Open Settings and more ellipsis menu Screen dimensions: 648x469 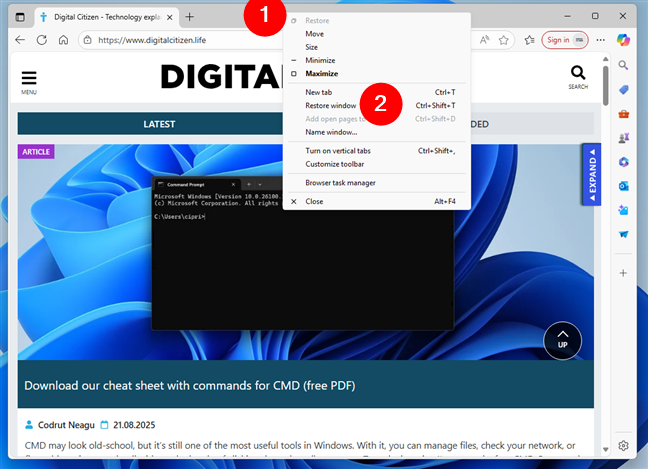[x=600, y=40]
